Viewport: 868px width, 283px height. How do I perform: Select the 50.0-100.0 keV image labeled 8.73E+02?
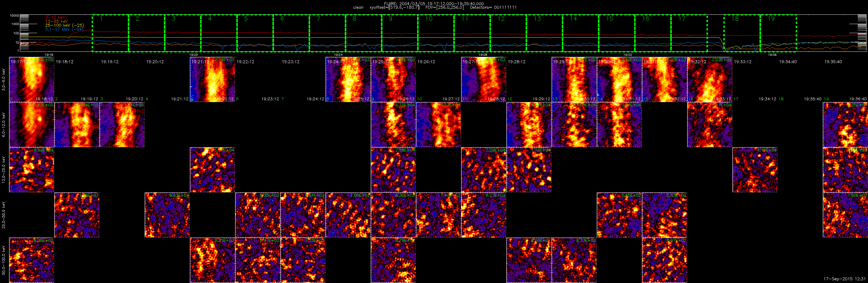(x=574, y=260)
